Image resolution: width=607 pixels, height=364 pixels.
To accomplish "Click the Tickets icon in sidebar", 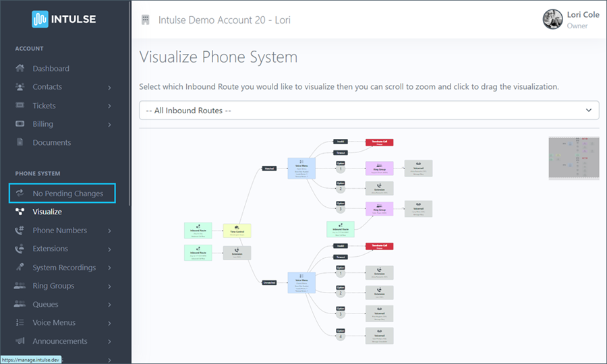I will coord(20,105).
